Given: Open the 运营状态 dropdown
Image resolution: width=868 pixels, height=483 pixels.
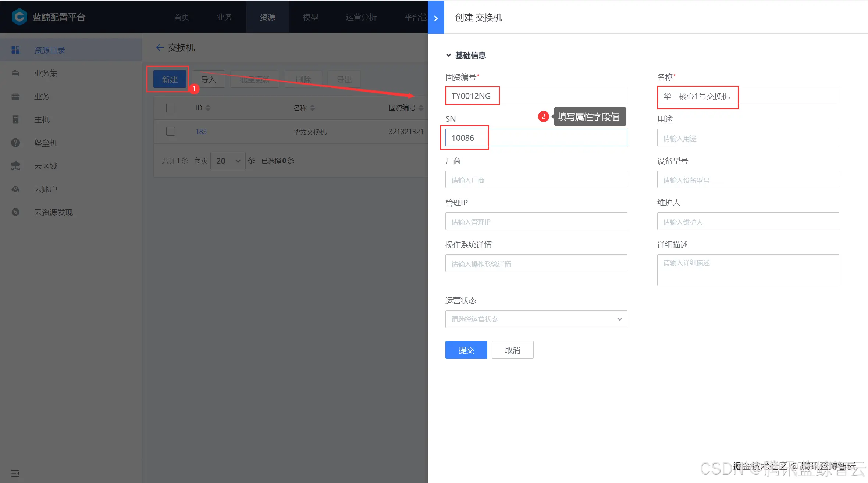Looking at the screenshot, I should pos(536,319).
